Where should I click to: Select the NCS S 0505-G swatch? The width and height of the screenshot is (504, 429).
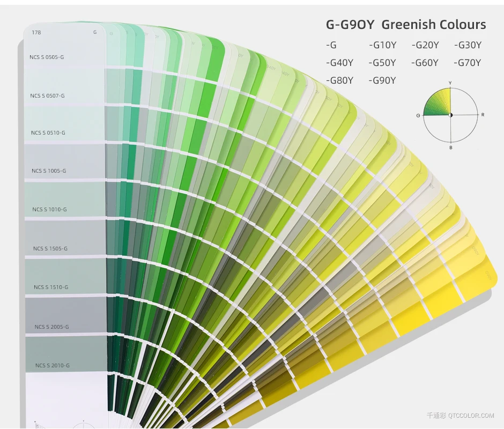click(x=64, y=53)
